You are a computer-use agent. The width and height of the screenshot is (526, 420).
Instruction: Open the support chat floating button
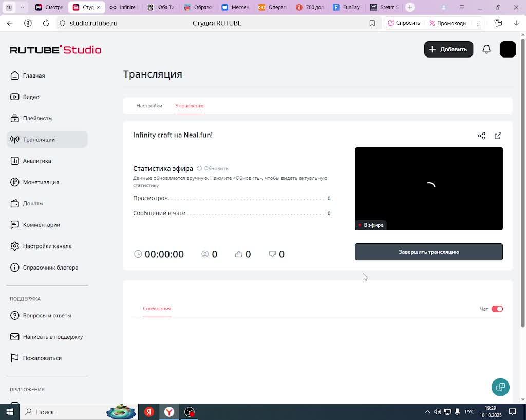(x=500, y=387)
